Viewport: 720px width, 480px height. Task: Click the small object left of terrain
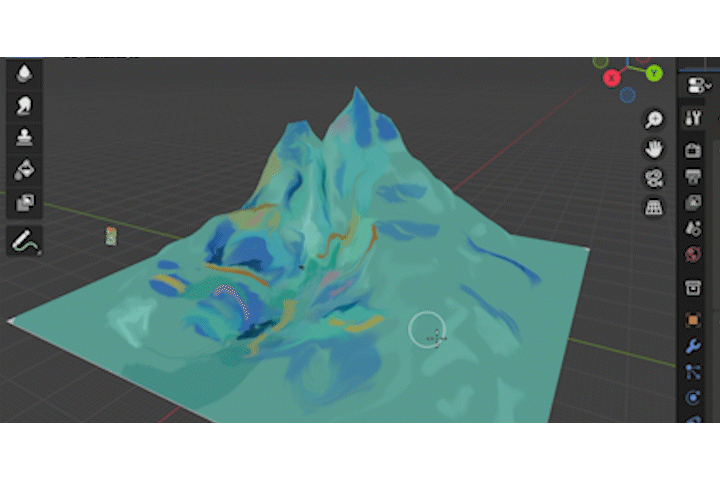coord(111,236)
